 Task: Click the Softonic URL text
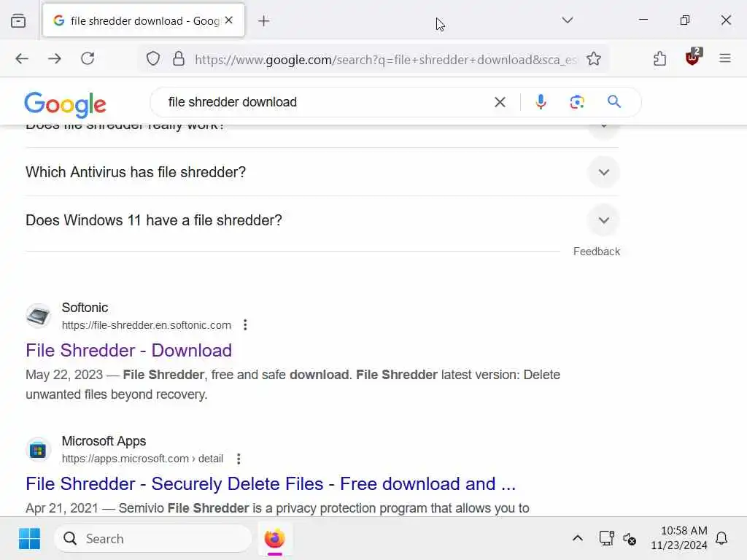146,325
